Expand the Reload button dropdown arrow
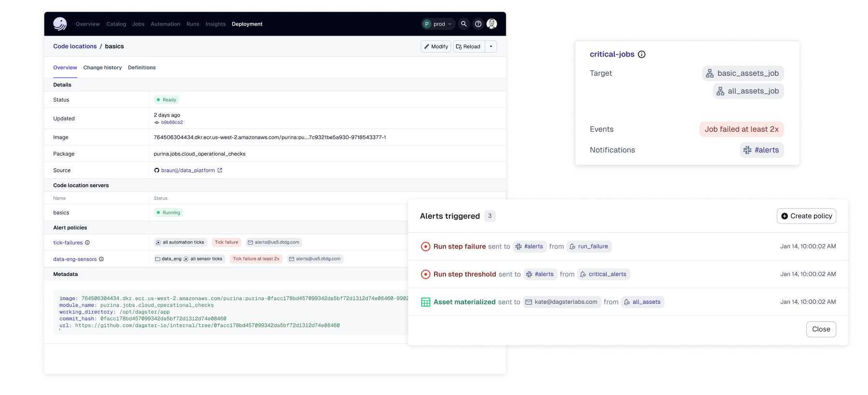The width and height of the screenshot is (868, 395). pyautogui.click(x=491, y=46)
